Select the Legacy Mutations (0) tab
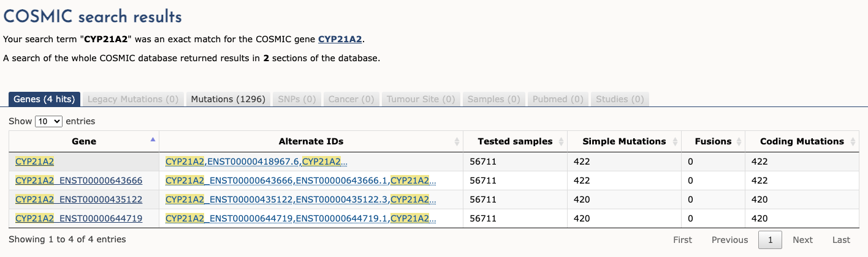 point(133,99)
